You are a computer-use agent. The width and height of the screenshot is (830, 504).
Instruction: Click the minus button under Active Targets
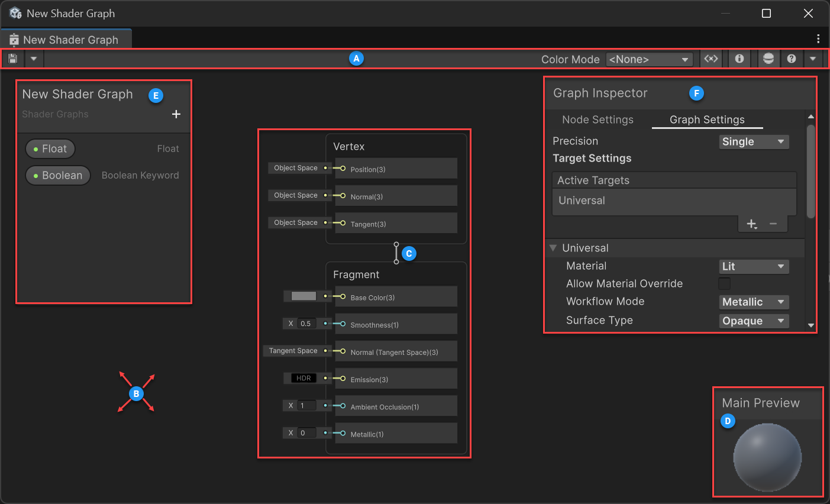pos(773,224)
